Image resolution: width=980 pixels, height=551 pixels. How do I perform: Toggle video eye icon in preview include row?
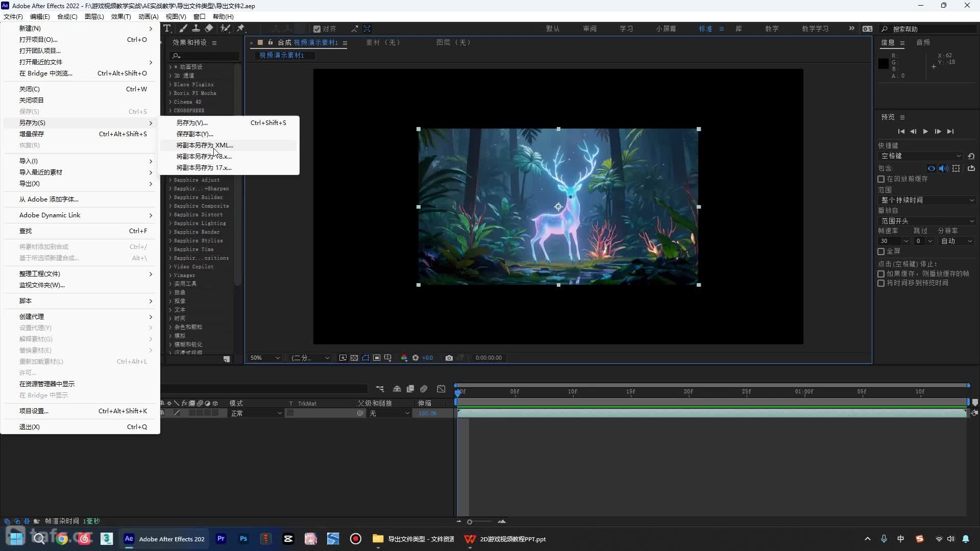click(932, 168)
